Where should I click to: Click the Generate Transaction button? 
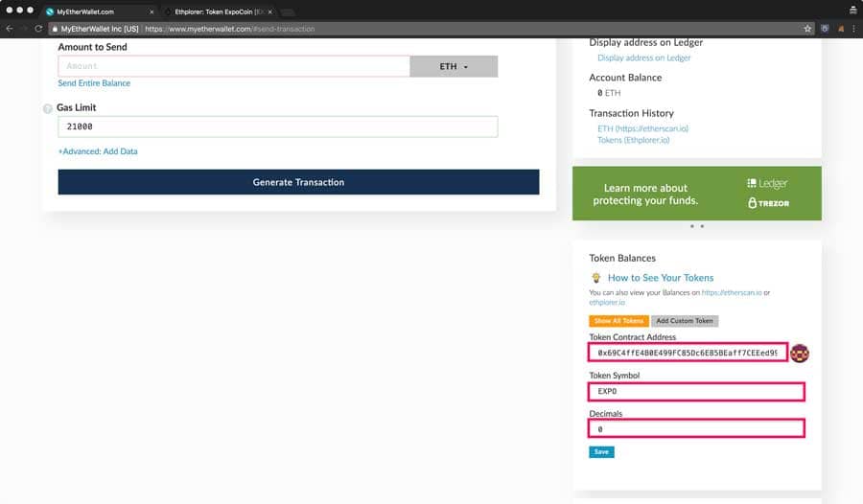click(x=298, y=182)
